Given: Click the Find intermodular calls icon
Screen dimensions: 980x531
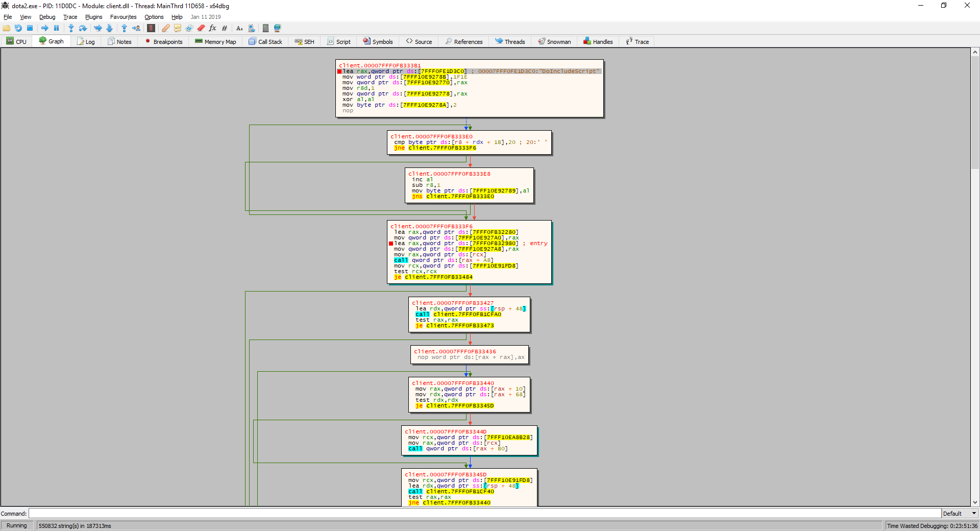Looking at the screenshot, I should coord(251,28).
